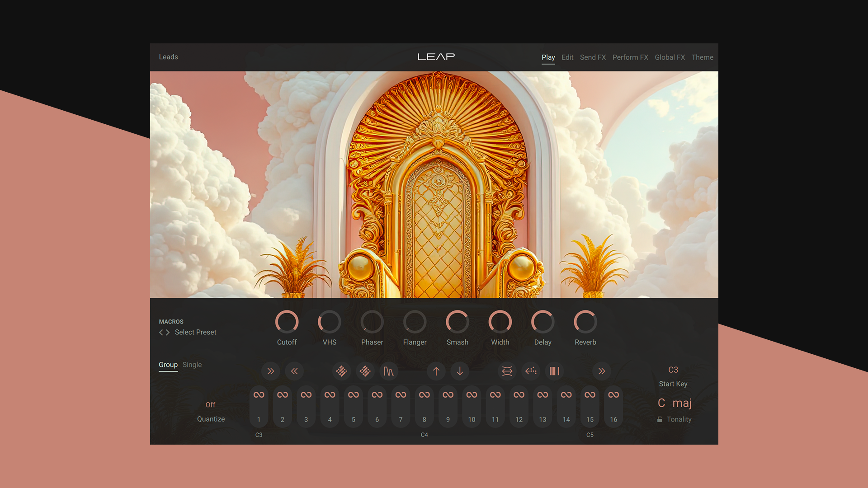The image size is (868, 488).
Task: Open the C maj tonality selector
Action: pyautogui.click(x=675, y=403)
